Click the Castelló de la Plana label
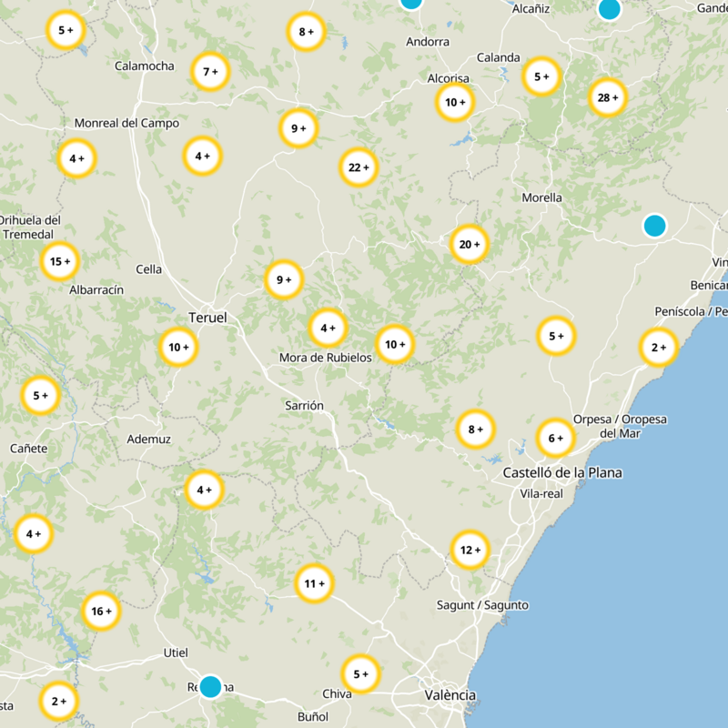Image resolution: width=728 pixels, height=728 pixels. point(562,472)
